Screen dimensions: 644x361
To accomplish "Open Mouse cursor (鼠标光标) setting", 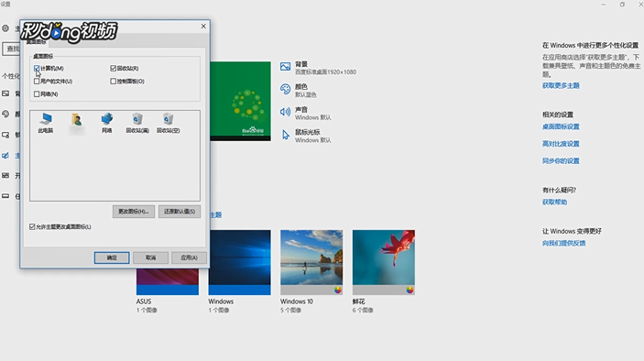I will pyautogui.click(x=306, y=136).
